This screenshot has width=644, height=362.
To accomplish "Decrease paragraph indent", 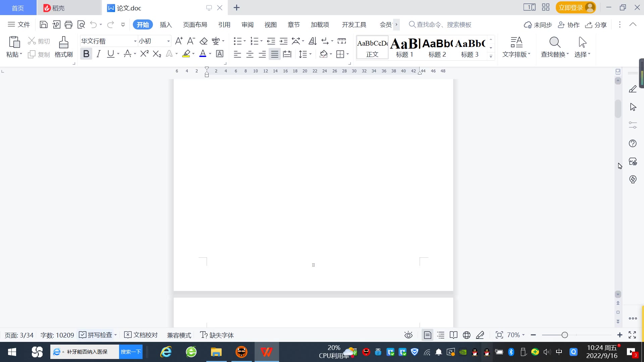I will (x=271, y=41).
